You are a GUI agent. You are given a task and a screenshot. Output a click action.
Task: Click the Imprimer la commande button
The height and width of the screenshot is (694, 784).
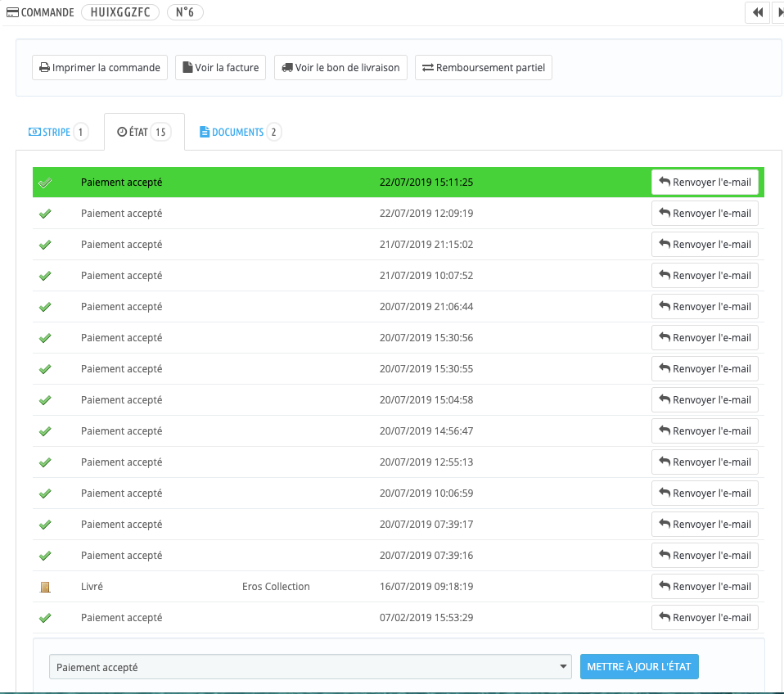100,67
